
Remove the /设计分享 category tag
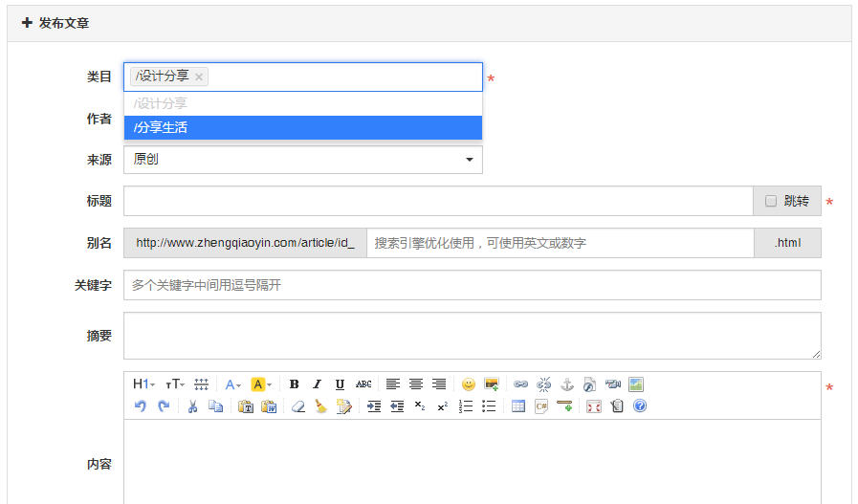click(199, 77)
